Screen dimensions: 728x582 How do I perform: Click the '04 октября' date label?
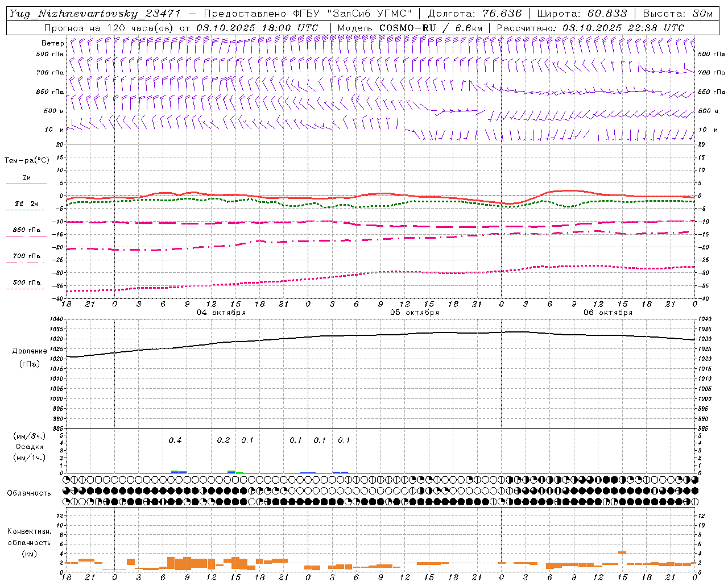[221, 313]
